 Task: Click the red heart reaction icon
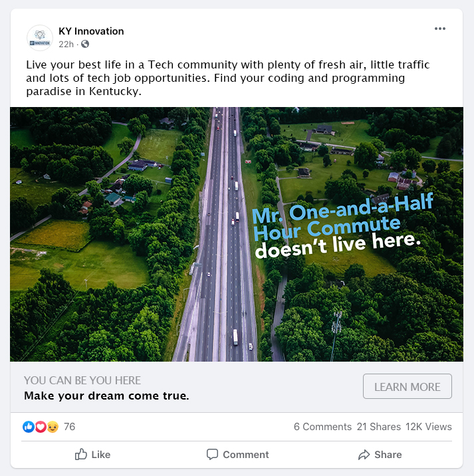(x=41, y=427)
